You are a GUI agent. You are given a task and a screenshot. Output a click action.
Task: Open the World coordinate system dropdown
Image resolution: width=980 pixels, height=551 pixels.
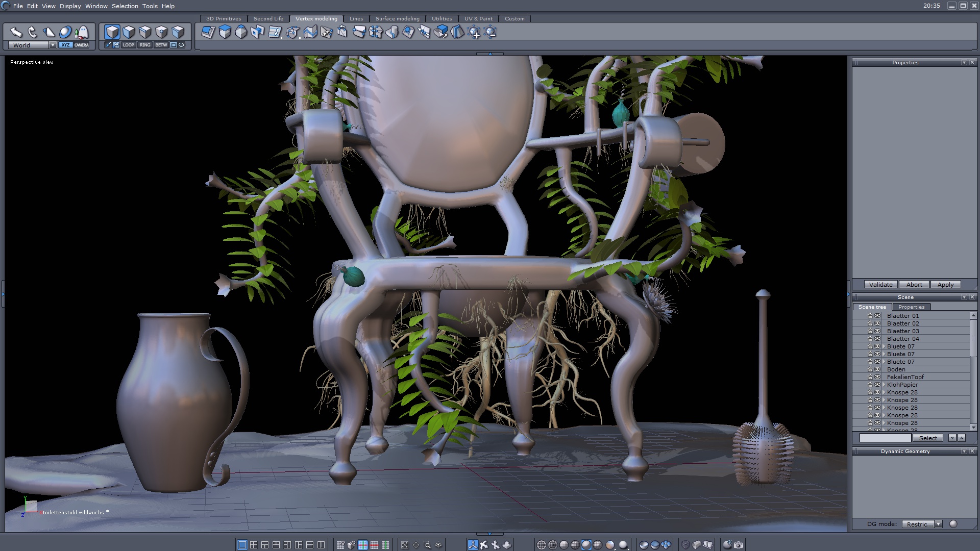53,45
